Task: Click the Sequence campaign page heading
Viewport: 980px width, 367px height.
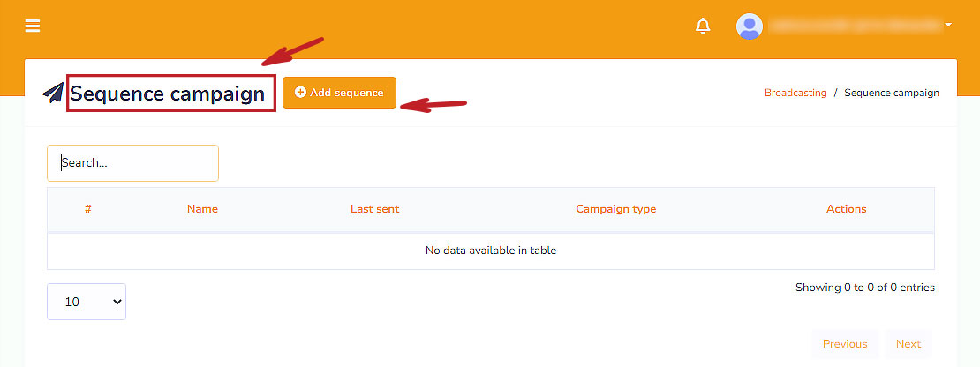Action: tap(168, 94)
